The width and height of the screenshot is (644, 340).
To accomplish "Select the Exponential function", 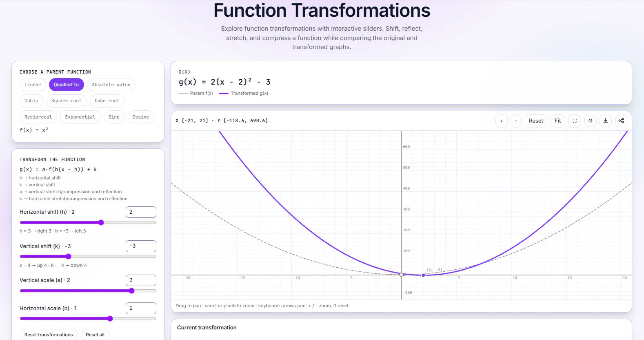I will point(80,117).
